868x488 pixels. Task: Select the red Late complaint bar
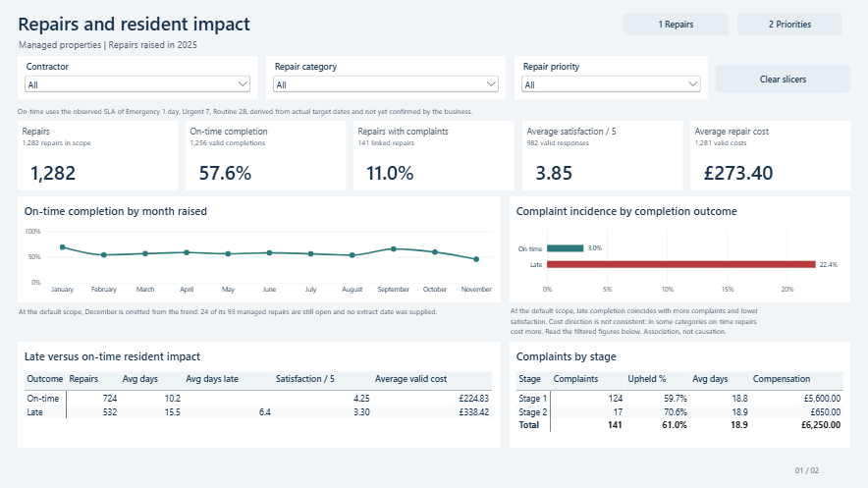point(681,264)
